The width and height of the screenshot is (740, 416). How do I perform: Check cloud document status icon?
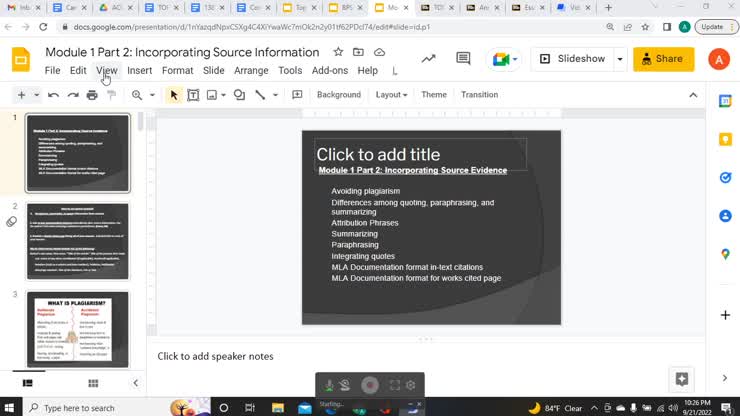379,52
